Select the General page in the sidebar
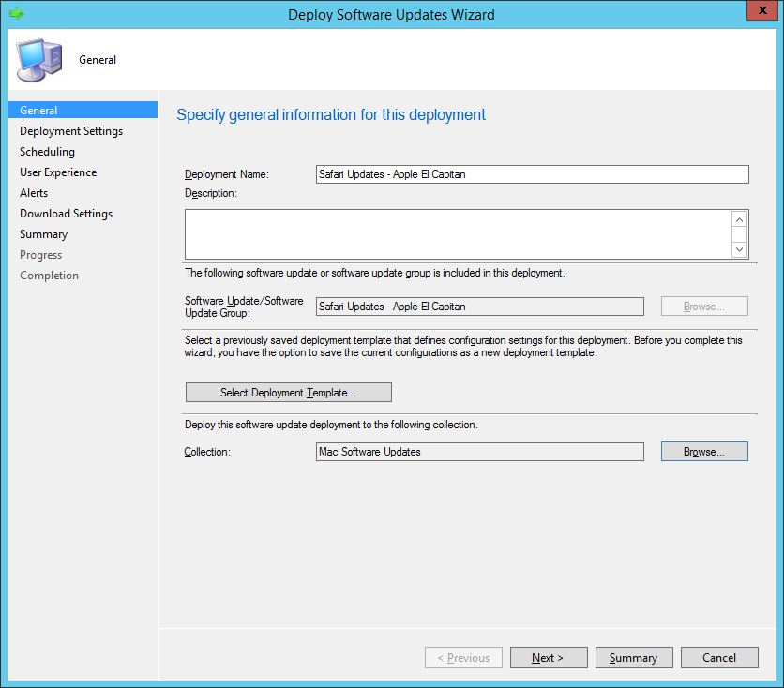 pos(38,110)
